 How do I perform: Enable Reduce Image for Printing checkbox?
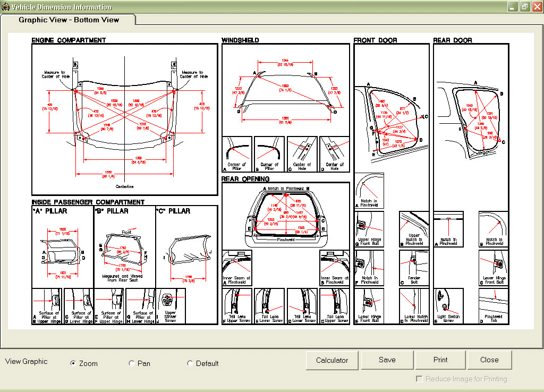coord(419,379)
